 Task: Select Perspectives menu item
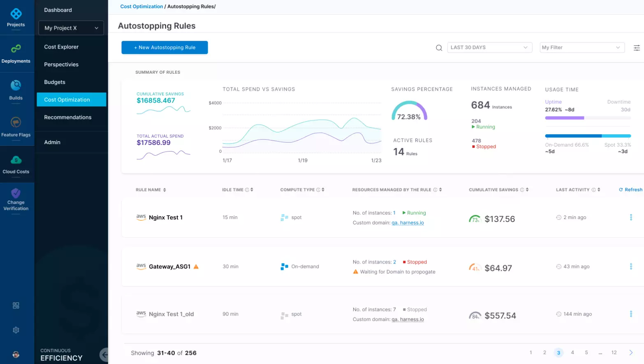pos(61,65)
